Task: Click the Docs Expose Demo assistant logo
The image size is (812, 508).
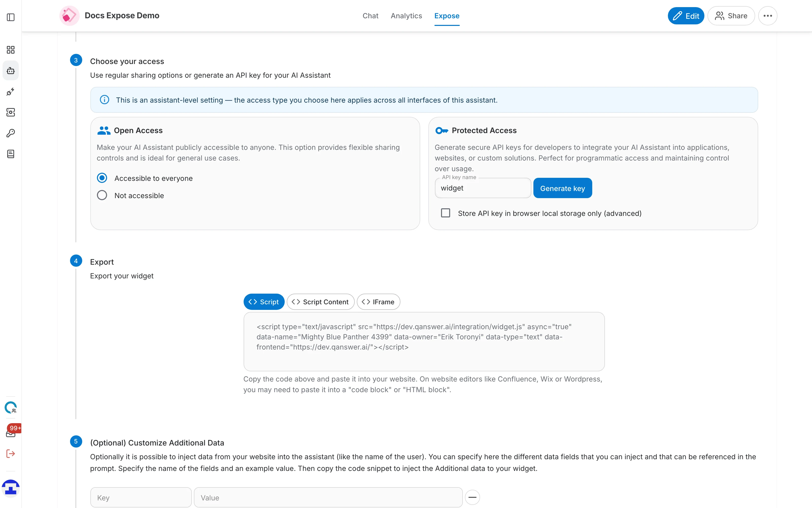Action: coord(70,16)
